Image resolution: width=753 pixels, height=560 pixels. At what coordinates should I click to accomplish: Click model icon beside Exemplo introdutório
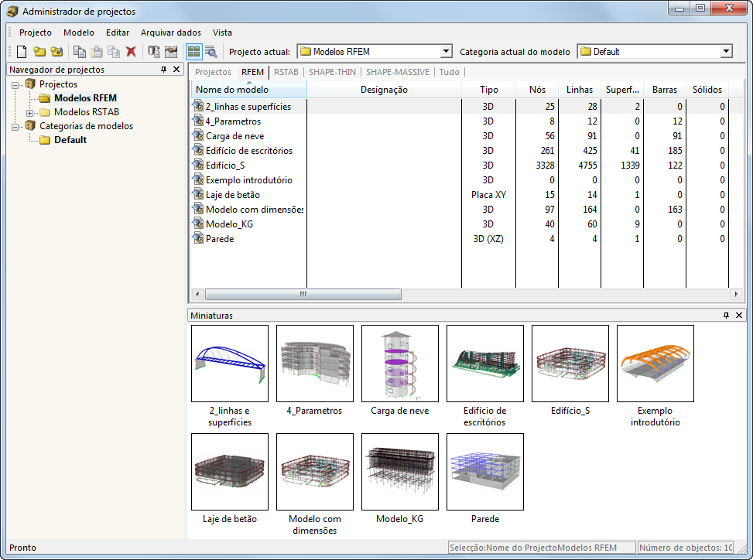(198, 179)
